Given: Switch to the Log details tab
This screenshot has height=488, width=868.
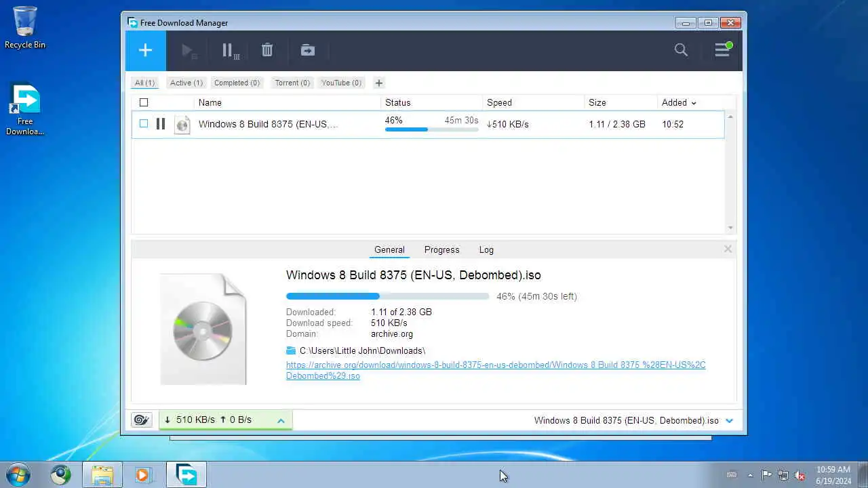Looking at the screenshot, I should [486, 249].
